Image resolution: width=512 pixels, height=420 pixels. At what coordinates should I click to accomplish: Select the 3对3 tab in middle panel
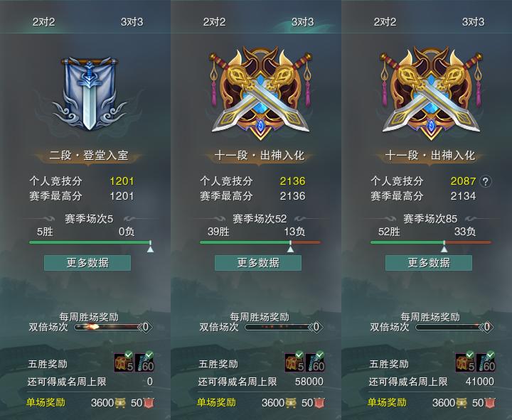tap(303, 22)
